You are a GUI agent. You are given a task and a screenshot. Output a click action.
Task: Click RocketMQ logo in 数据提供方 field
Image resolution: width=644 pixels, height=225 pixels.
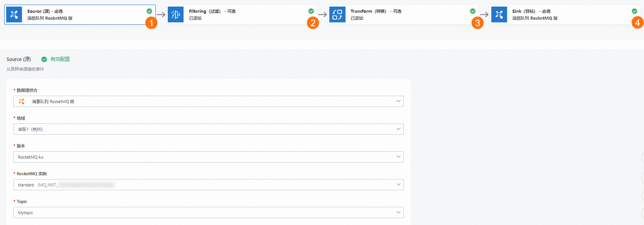click(x=22, y=102)
